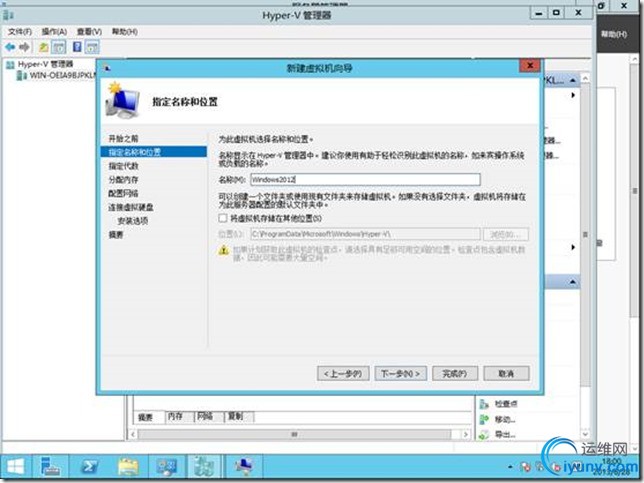Click the Forward arrow in Hyper-V toolbar
This screenshot has height=483, width=644.
point(25,47)
